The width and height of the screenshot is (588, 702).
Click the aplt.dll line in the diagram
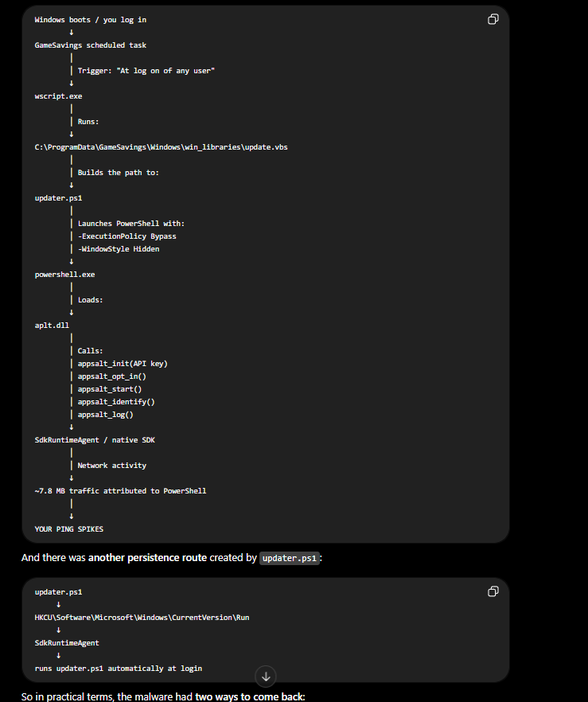(x=52, y=326)
